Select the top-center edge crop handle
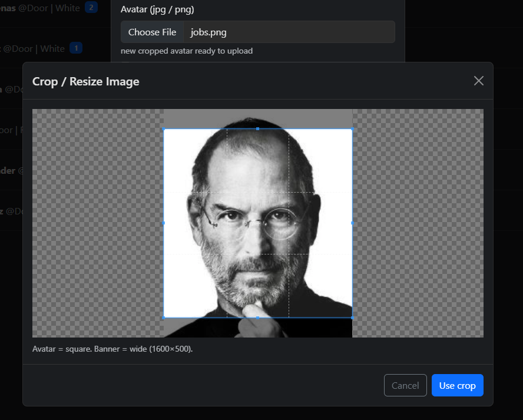This screenshot has width=523, height=420. (x=258, y=128)
